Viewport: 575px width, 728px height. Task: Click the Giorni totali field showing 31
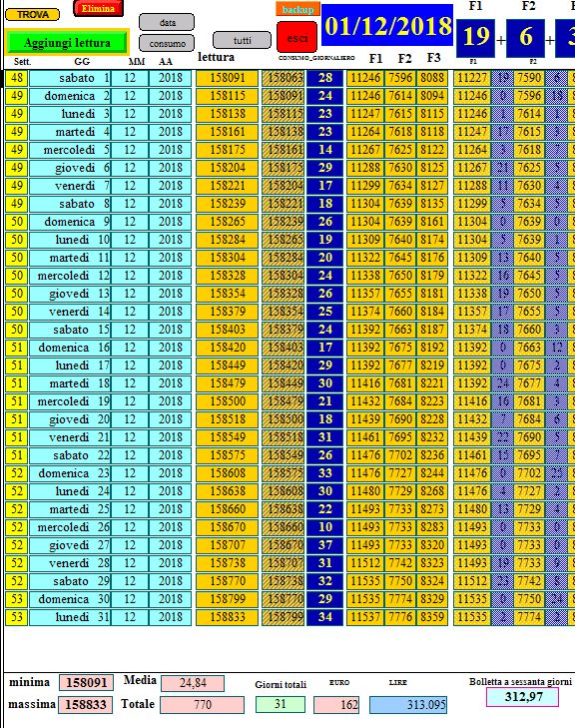tap(281, 704)
